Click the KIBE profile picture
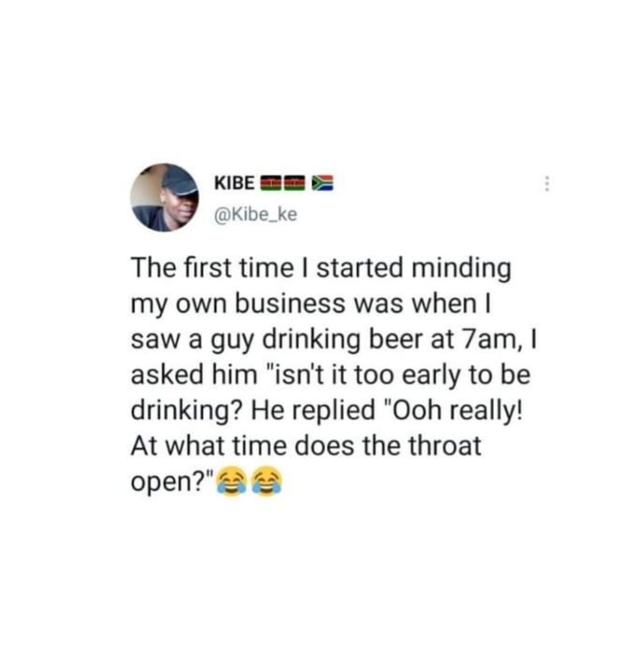Image resolution: width=644 pixels, height=659 pixels. (x=165, y=198)
